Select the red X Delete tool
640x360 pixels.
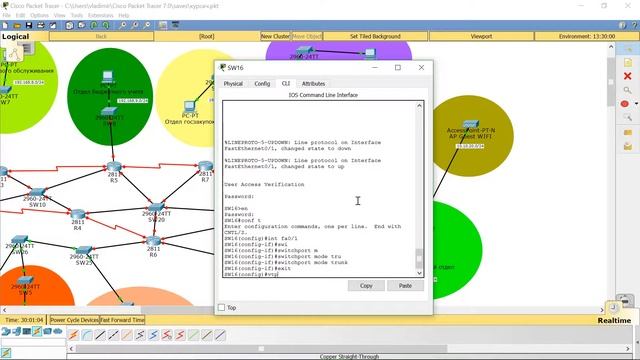click(x=628, y=76)
